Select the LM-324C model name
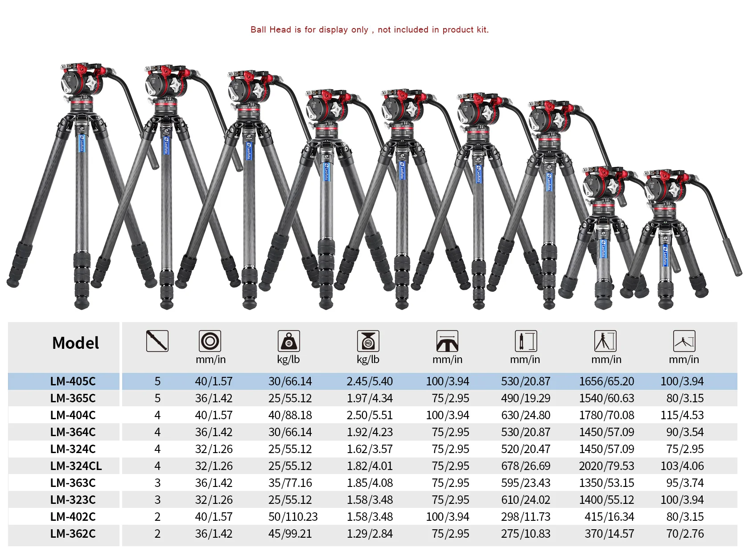 [73, 449]
